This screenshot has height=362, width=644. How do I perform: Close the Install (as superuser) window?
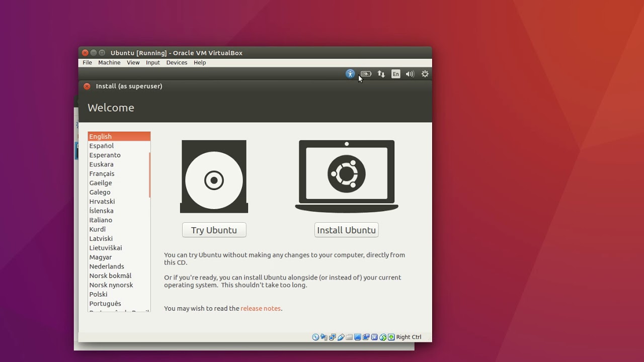87,86
